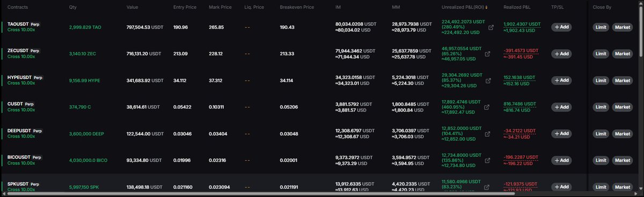Close BICOUSDT position by Market
Screen dimensions: 644x197
pyautogui.click(x=623, y=160)
